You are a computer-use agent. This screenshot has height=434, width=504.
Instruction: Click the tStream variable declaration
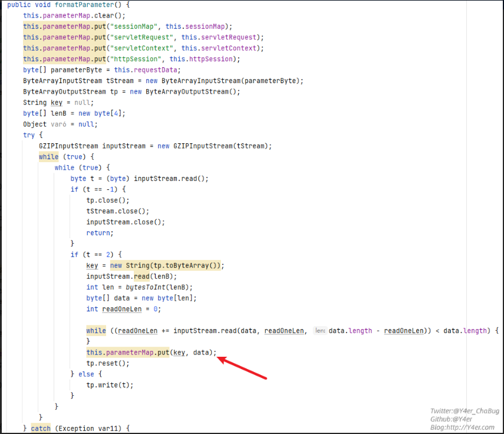click(x=163, y=81)
